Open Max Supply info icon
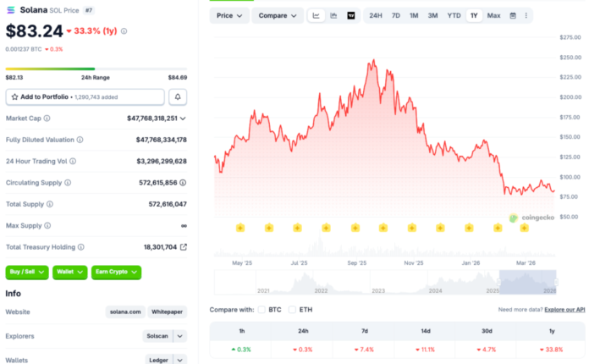 coord(47,225)
